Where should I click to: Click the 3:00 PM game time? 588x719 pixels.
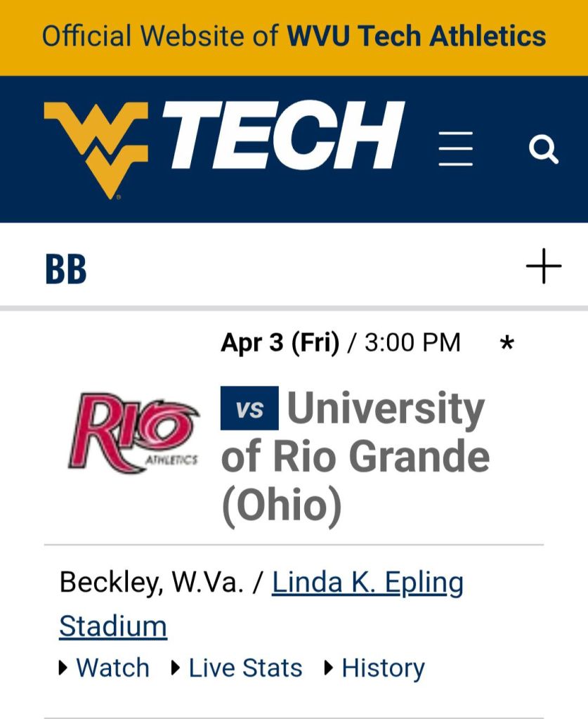pos(412,343)
